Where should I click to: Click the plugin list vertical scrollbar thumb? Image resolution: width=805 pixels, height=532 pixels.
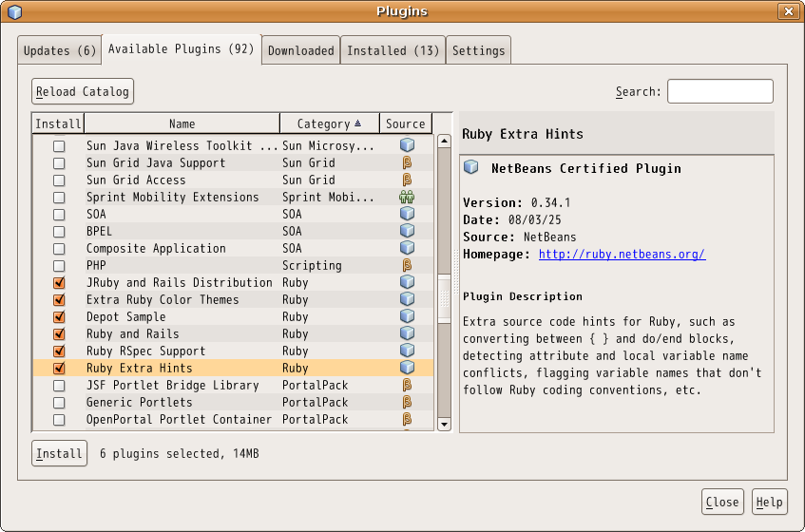[443, 299]
